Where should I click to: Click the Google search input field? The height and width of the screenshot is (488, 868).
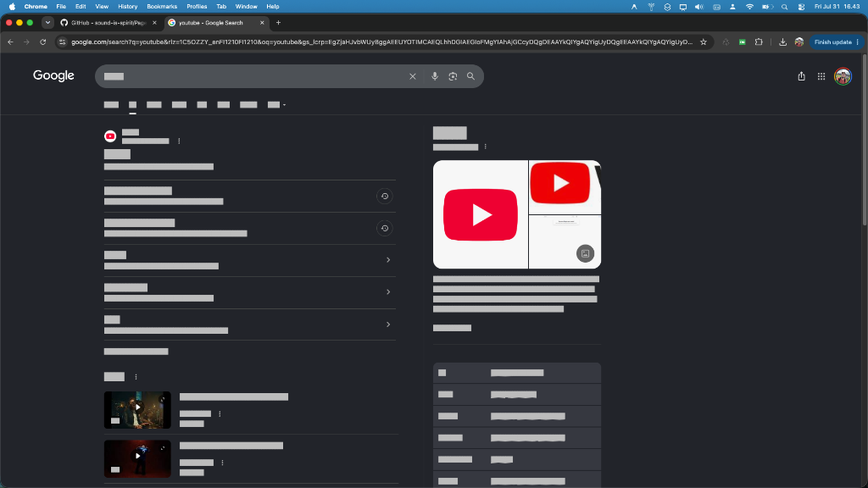(x=254, y=76)
